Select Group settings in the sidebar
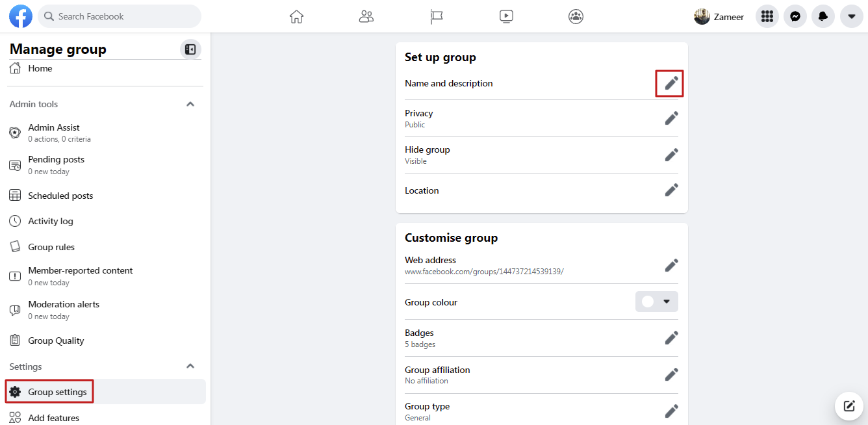 [105, 392]
